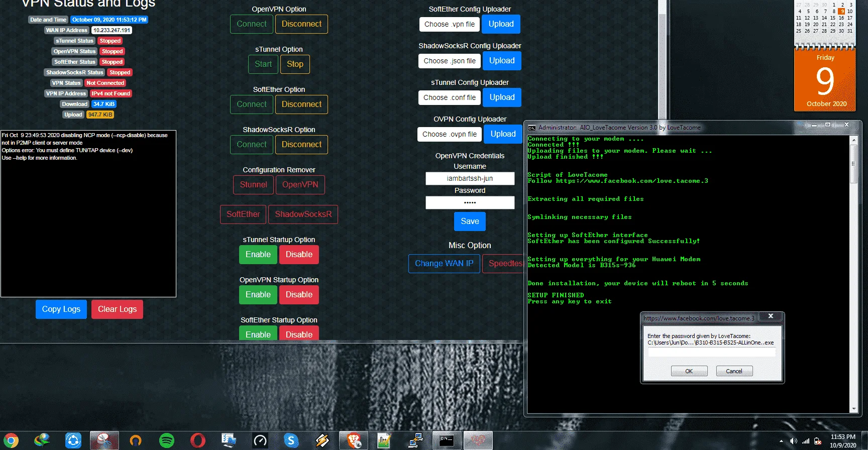The width and height of the screenshot is (868, 450).
Task: Click the password dialog text box
Action: click(711, 353)
